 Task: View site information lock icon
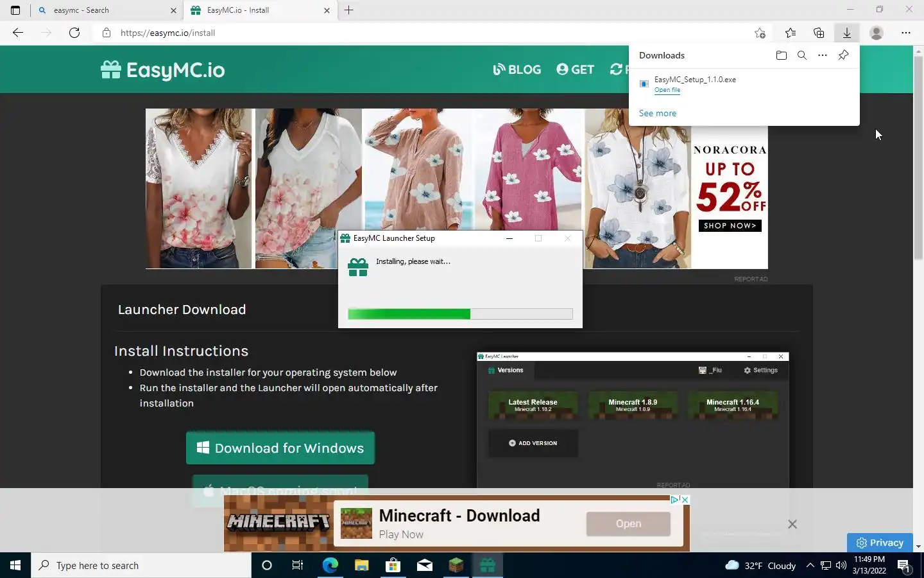pos(107,33)
